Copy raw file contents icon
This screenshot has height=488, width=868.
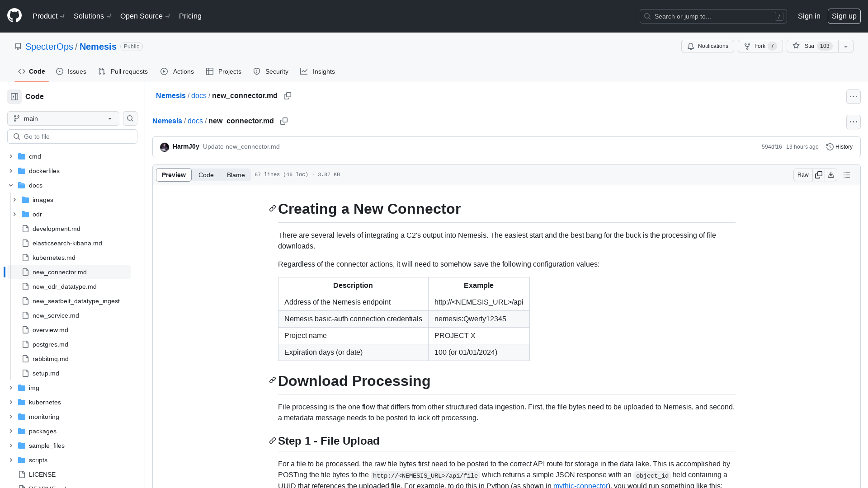tap(819, 175)
